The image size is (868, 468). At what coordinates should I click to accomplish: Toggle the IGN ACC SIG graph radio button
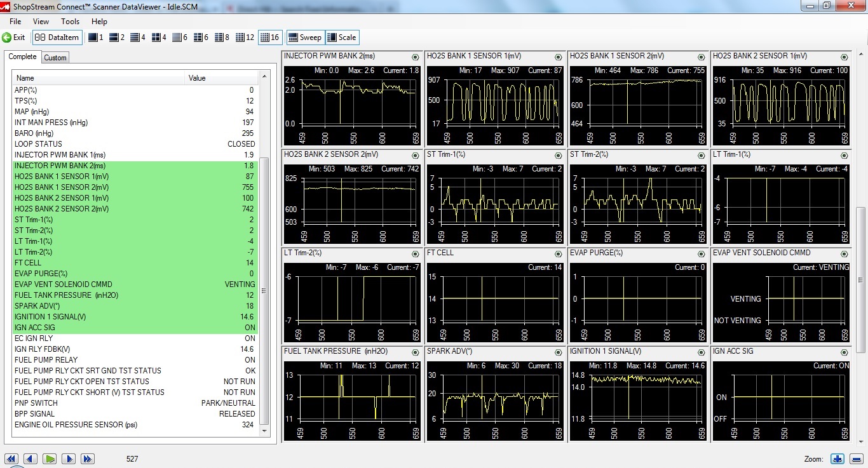coord(844,352)
